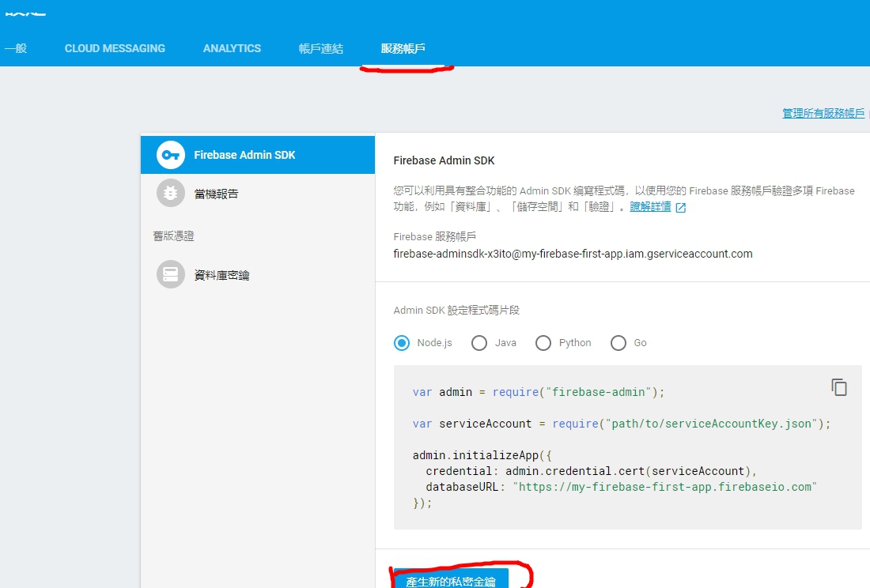Click the external link icon beside 瞭解詳情
The height and width of the screenshot is (588, 870).
pos(681,208)
